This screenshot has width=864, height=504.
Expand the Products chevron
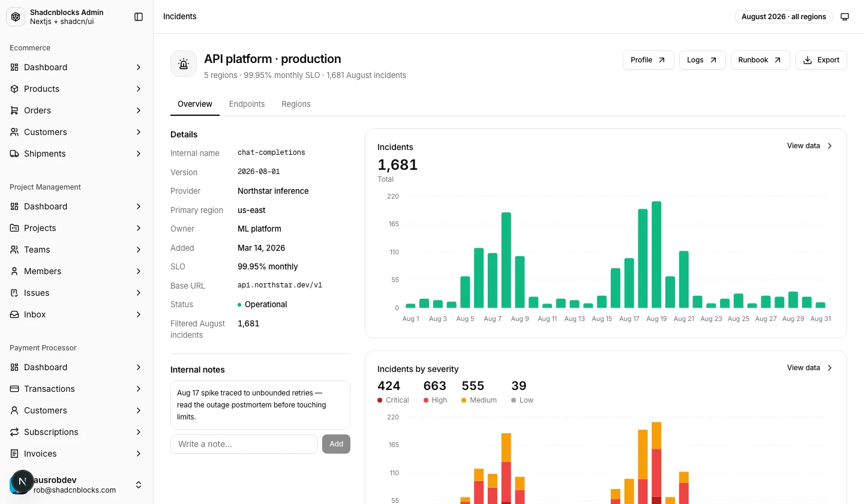[x=139, y=89]
